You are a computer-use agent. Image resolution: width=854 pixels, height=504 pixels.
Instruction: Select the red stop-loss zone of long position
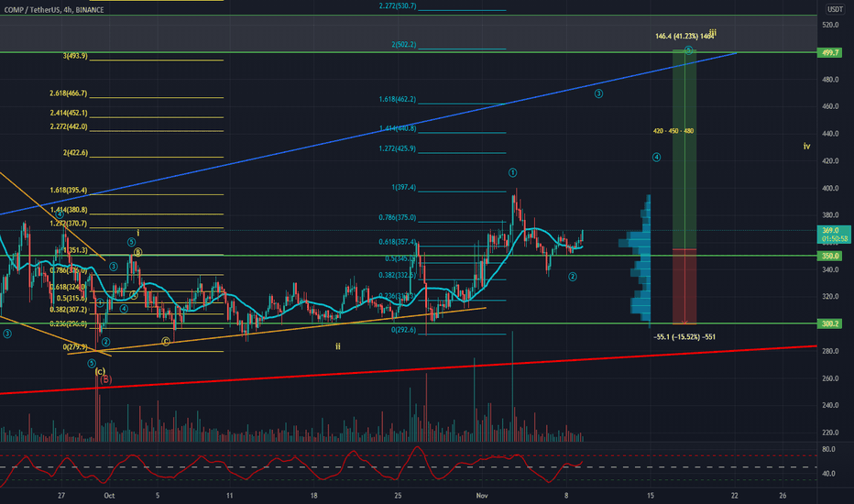pyautogui.click(x=684, y=287)
